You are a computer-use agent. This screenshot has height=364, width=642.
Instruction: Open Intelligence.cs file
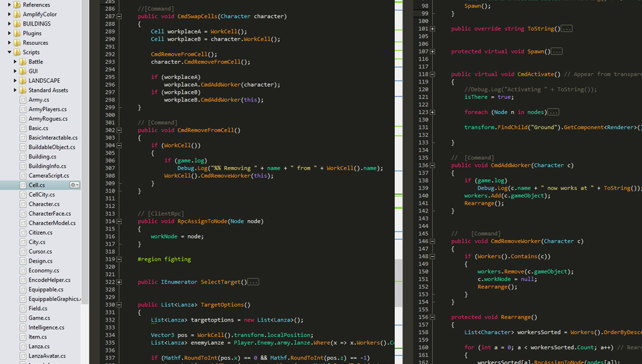tap(46, 327)
